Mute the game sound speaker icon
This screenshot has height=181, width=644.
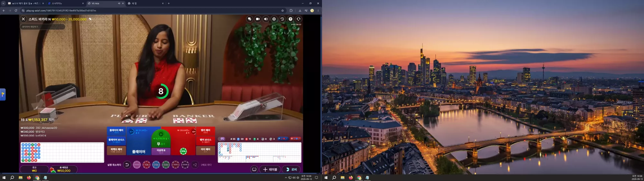point(266,19)
